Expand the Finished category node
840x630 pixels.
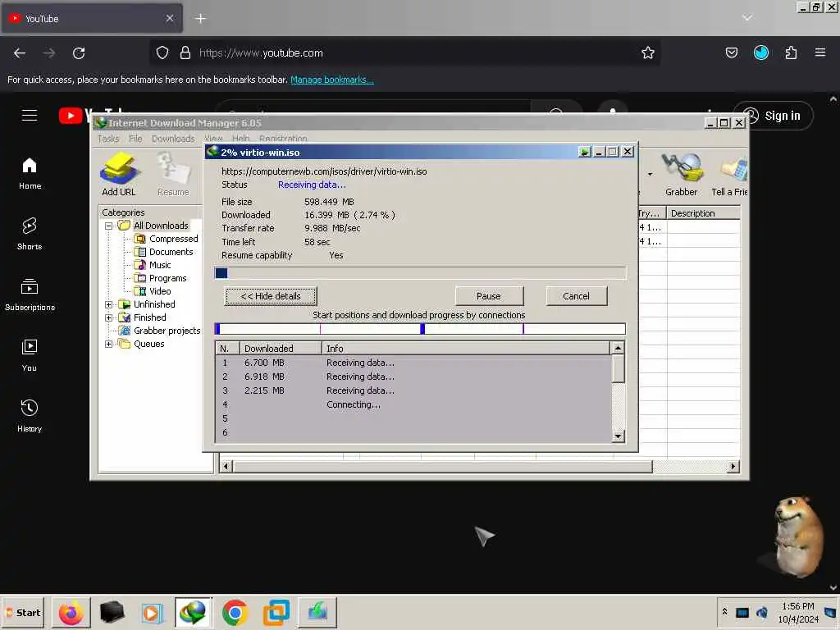108,317
